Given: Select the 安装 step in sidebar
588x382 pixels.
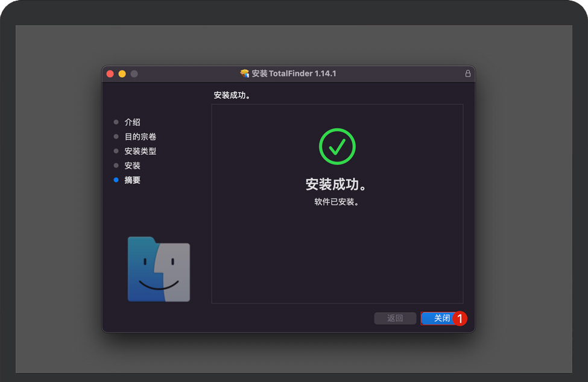Looking at the screenshot, I should pyautogui.click(x=132, y=166).
